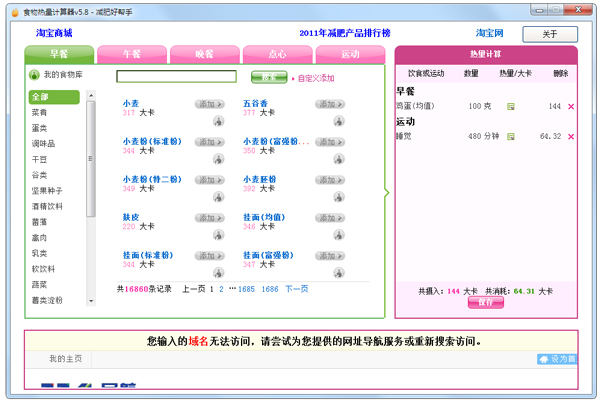Viewport: 600px width, 401px height.
Task: Switch to the 运动 tab
Action: (350, 53)
